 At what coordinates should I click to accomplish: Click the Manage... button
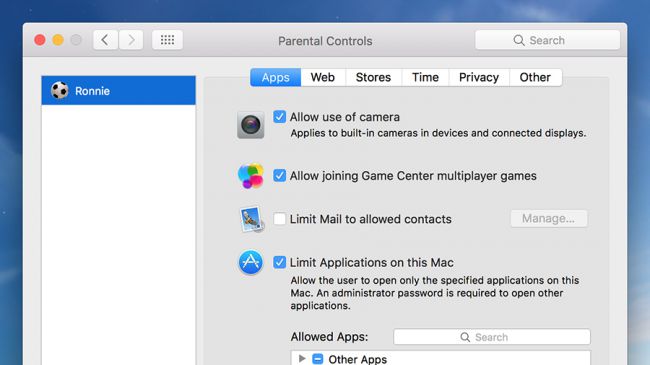[x=549, y=219]
